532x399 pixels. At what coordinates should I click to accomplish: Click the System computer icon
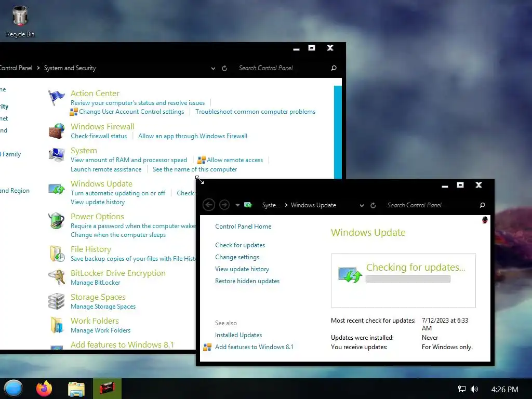56,155
